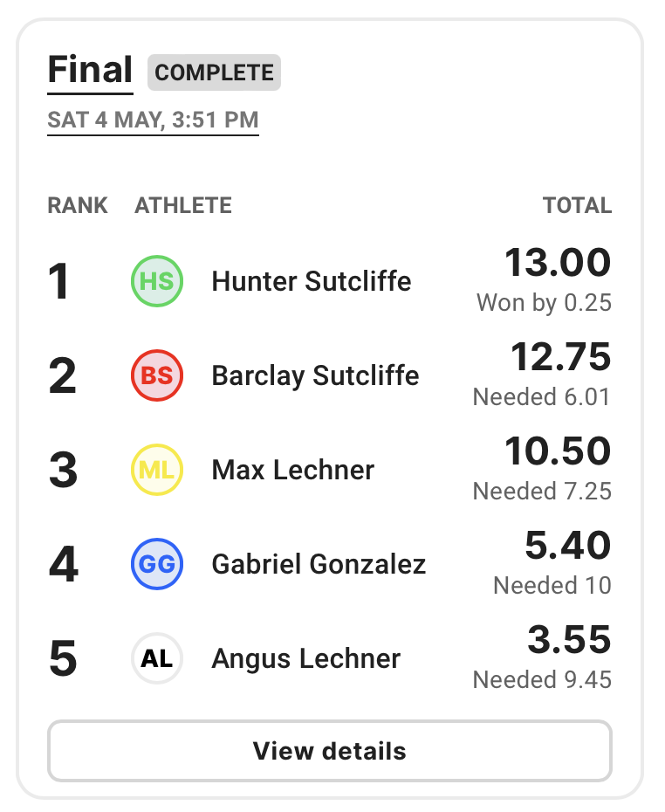Select athlete name Barclay Sutcliffe
Screen dimensions: 665x812
(315, 375)
